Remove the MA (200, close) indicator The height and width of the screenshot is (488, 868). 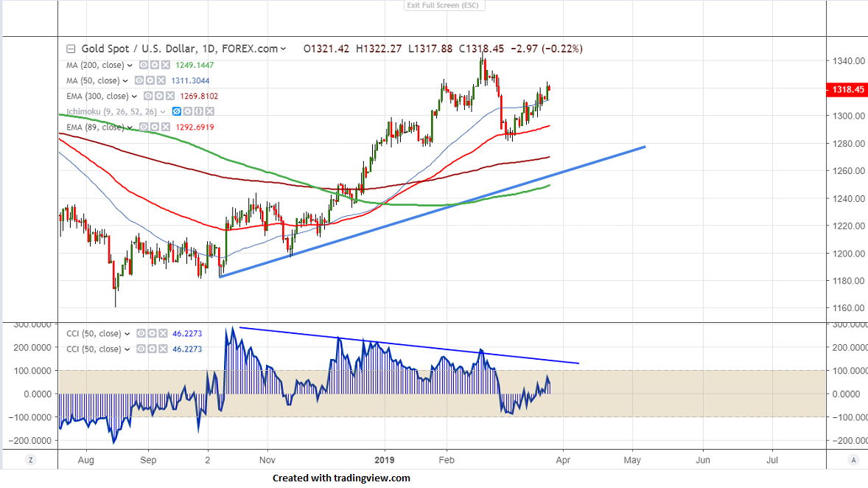click(x=166, y=65)
